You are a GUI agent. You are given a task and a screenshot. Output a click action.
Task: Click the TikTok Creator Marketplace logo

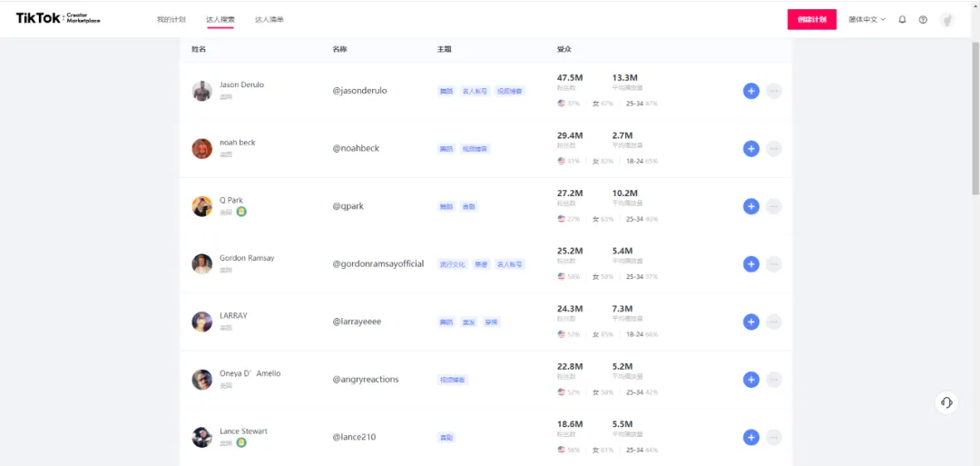58,18
